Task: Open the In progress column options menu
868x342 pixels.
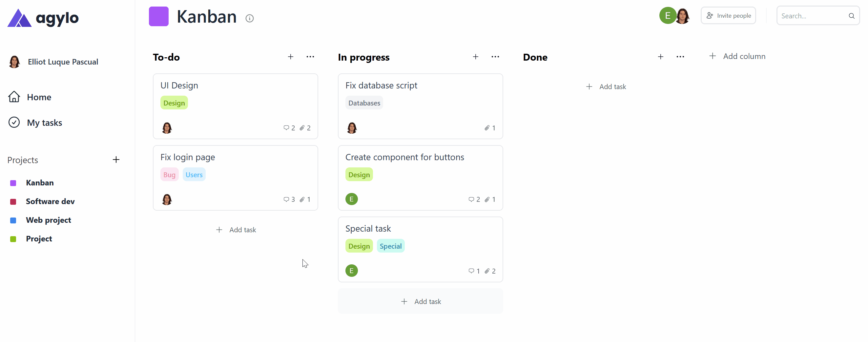Action: 495,57
